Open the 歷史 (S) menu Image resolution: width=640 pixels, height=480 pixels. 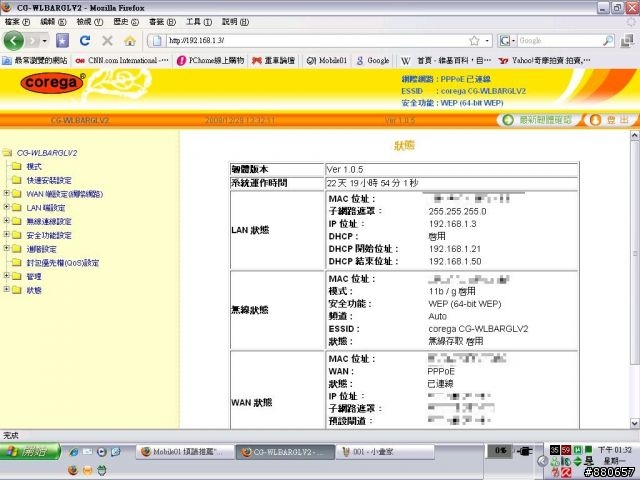tap(126, 22)
